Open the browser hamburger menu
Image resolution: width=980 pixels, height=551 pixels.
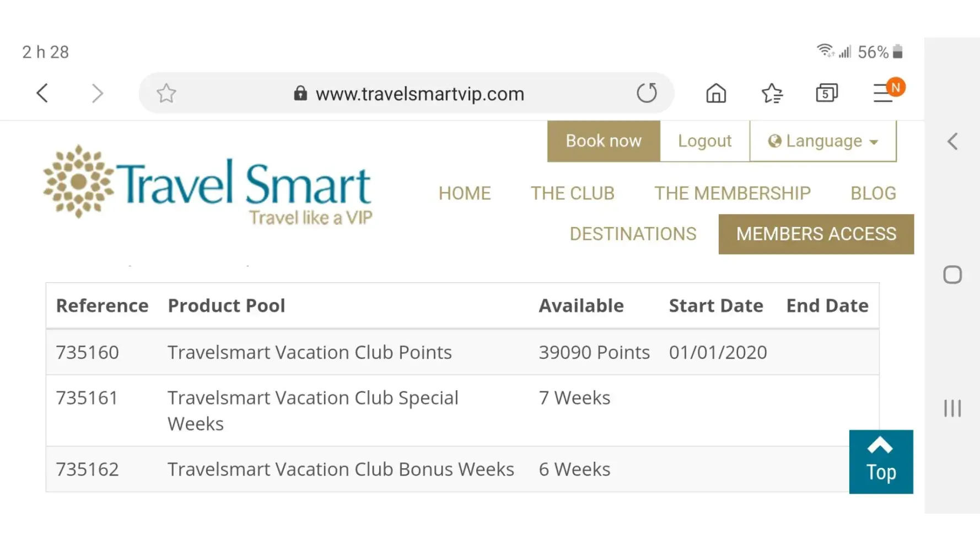tap(884, 93)
